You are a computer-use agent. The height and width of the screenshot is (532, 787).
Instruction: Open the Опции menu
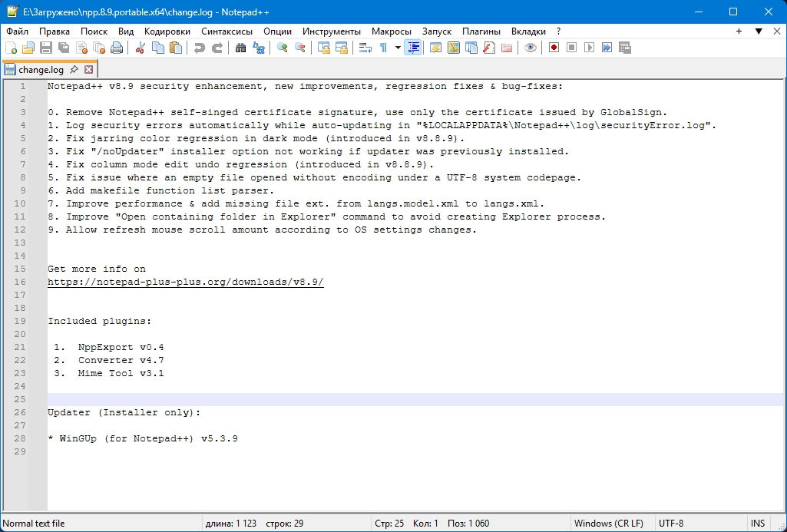[277, 31]
